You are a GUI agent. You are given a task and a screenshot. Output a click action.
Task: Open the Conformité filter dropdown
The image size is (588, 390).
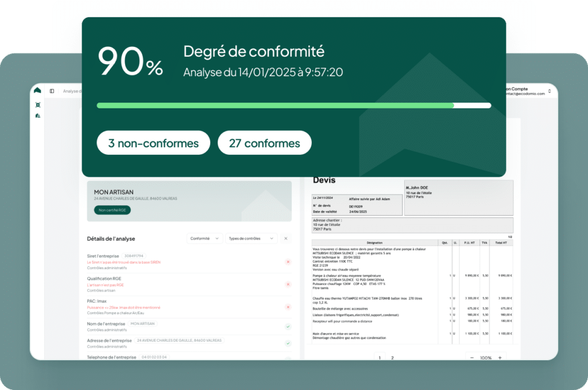point(204,238)
